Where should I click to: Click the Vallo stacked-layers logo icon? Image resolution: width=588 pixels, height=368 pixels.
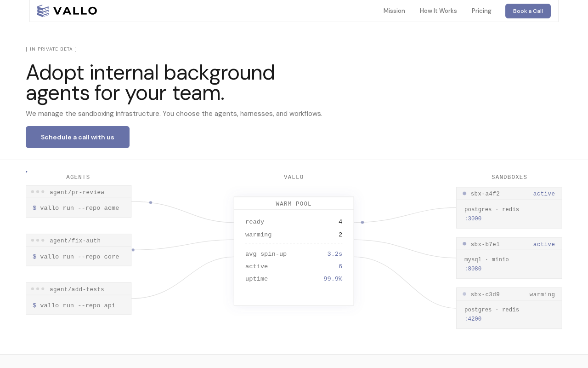click(x=43, y=11)
